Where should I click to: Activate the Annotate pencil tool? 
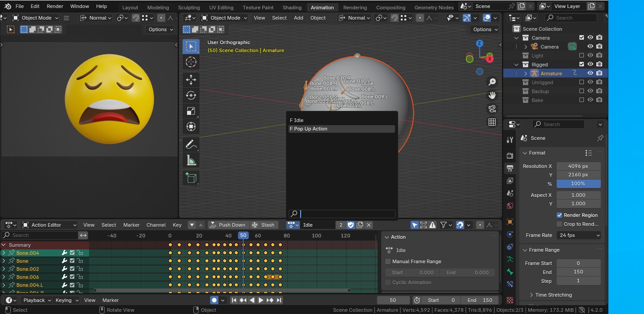pos(191,144)
